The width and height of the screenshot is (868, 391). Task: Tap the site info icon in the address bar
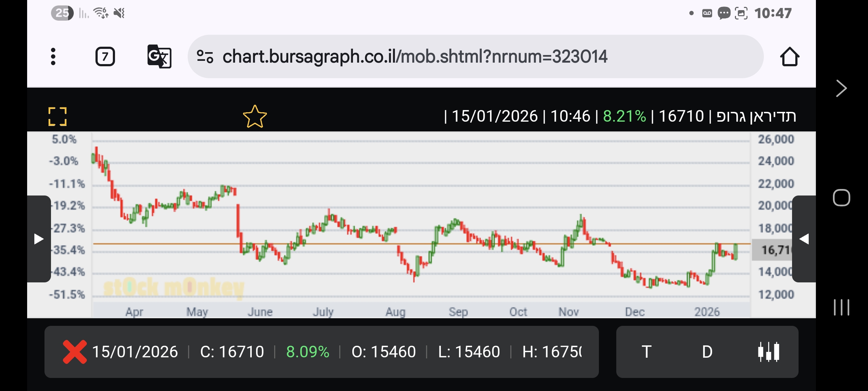click(205, 56)
